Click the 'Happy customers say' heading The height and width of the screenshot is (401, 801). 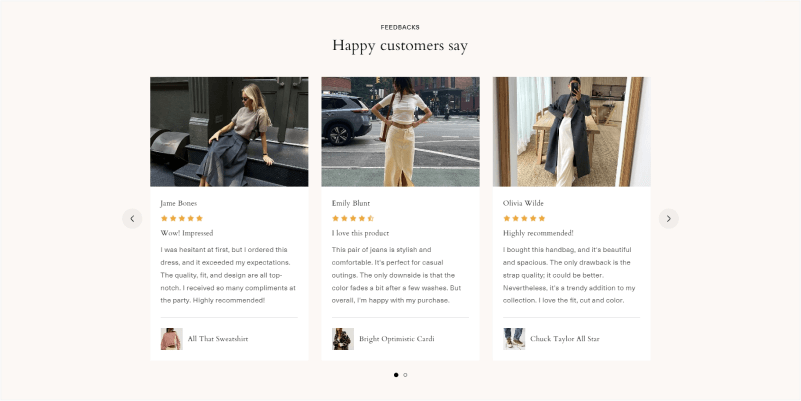point(400,46)
